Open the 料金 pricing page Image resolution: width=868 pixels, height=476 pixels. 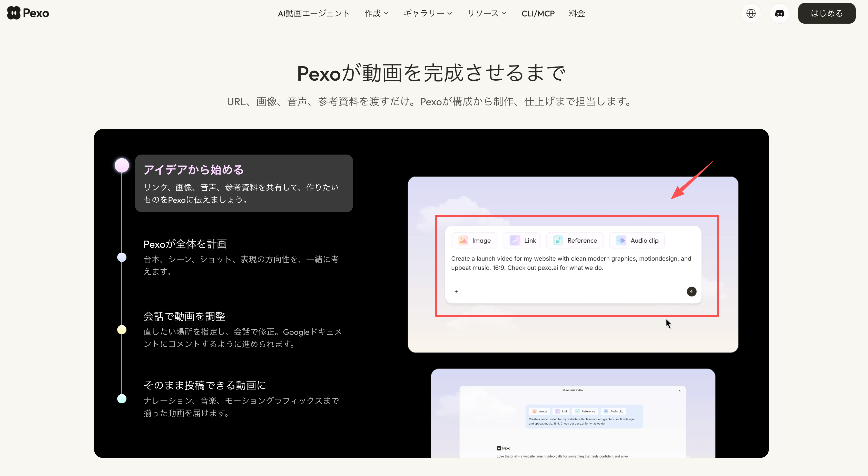point(577,14)
